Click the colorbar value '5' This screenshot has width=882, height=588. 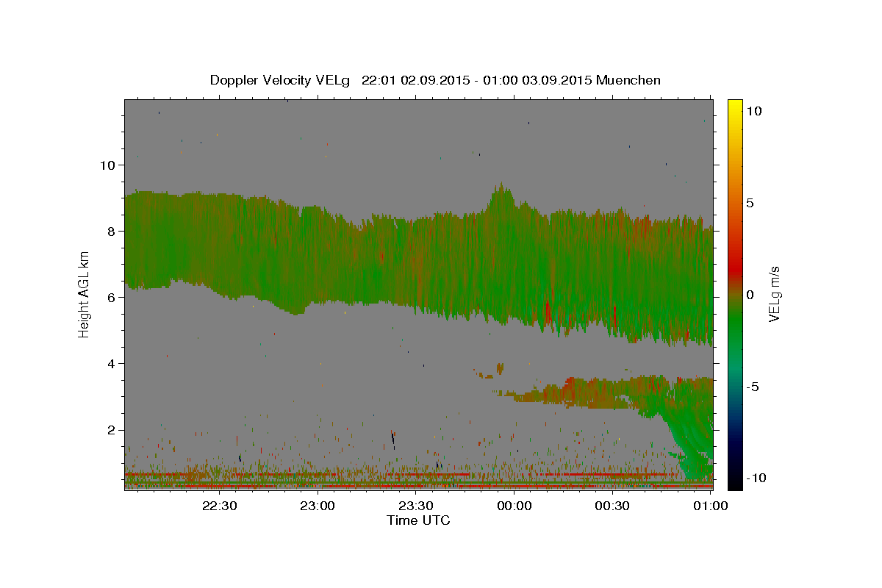pyautogui.click(x=750, y=202)
